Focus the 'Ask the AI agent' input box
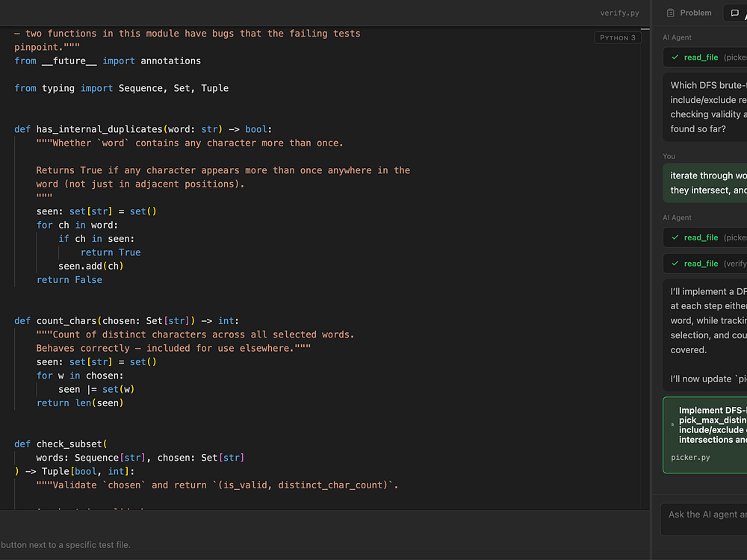This screenshot has width=747, height=560. (x=704, y=520)
